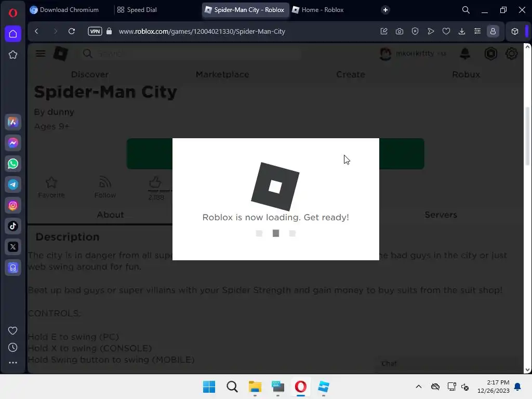
Task: Click the Roblox search field
Action: click(x=192, y=54)
